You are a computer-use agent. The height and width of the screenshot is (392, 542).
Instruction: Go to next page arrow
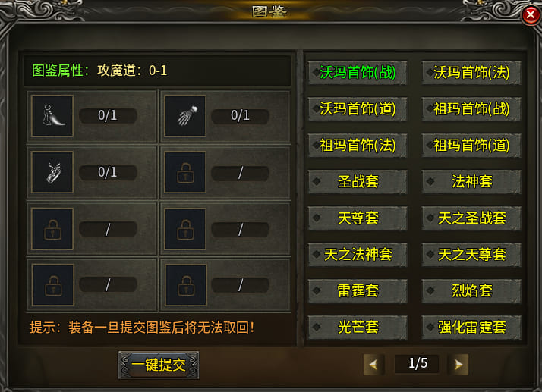[x=458, y=365]
